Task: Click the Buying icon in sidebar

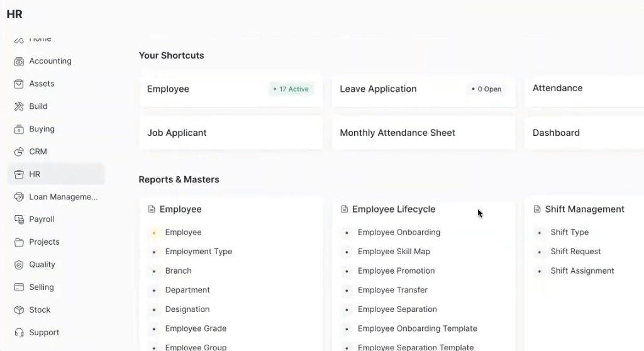Action: tap(19, 130)
